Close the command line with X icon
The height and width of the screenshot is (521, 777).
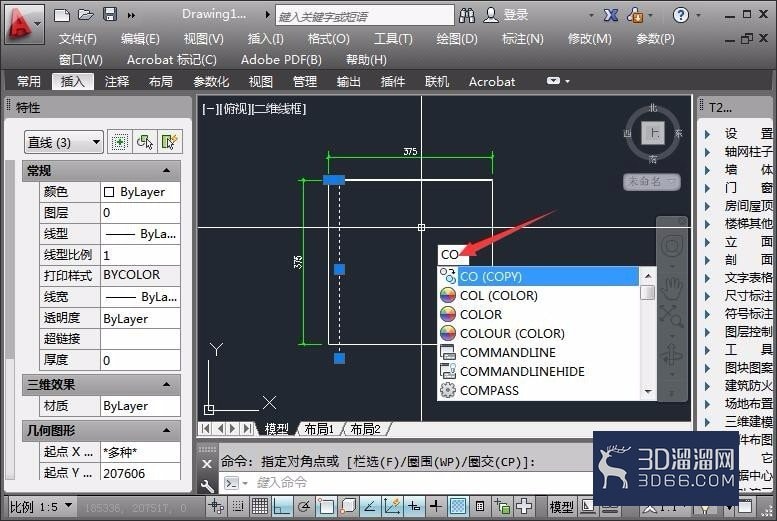pos(207,464)
